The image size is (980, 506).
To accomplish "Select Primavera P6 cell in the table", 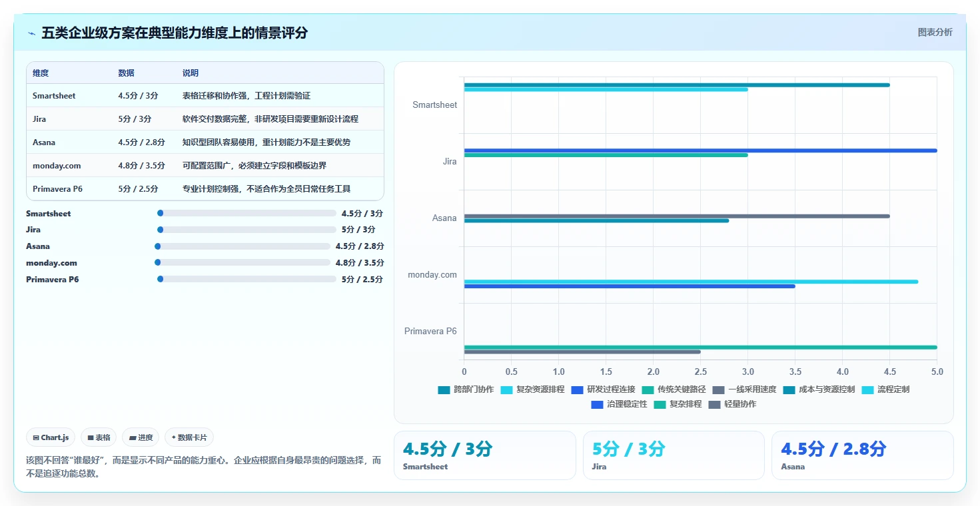I will pos(57,189).
